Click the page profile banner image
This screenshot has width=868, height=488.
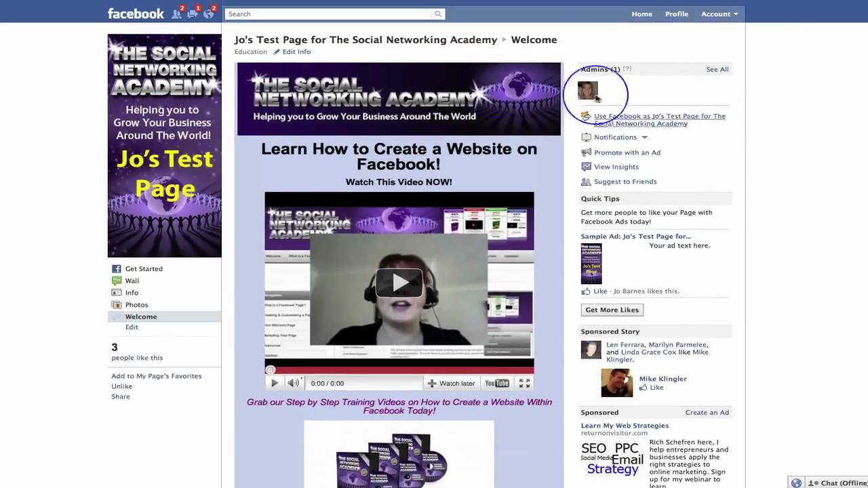pyautogui.click(x=164, y=146)
